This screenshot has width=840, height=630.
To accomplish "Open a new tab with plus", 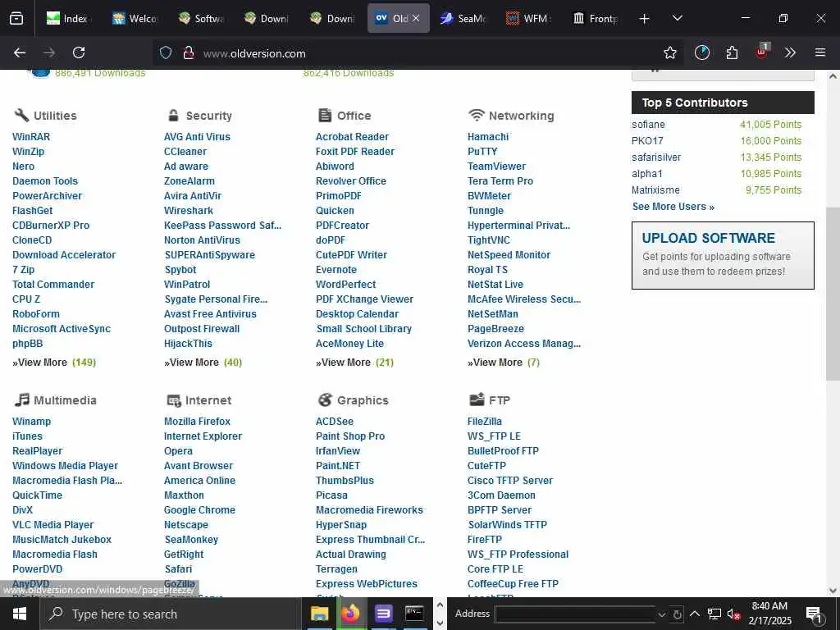I will (645, 19).
